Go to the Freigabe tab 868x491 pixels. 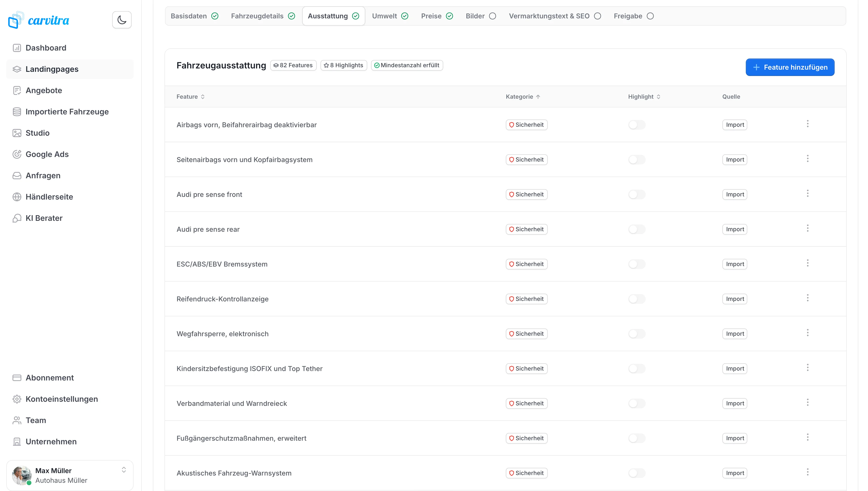click(x=634, y=16)
